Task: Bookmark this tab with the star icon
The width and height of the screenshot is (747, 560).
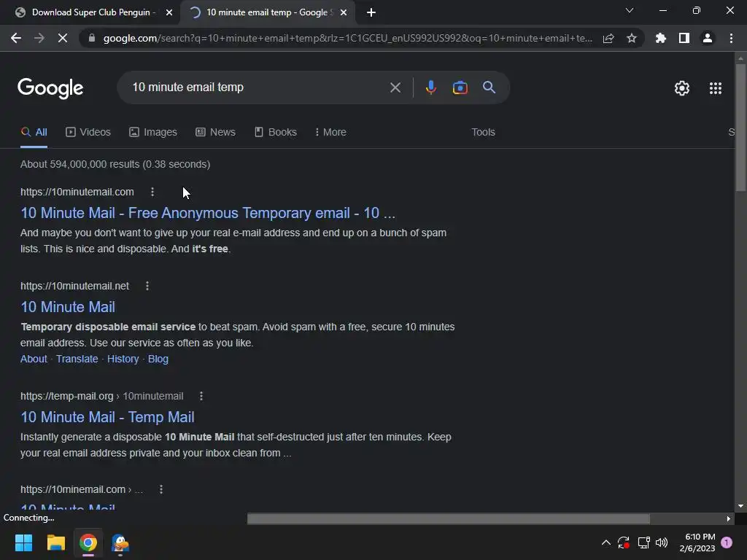Action: click(632, 38)
